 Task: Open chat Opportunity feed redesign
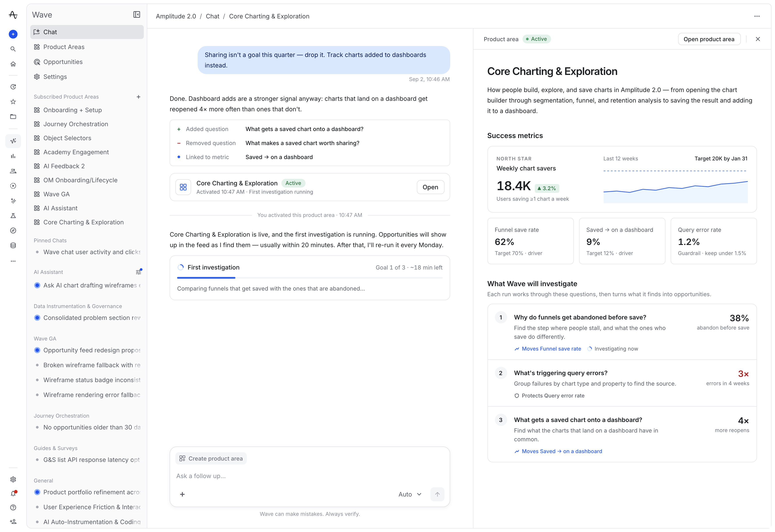(87, 350)
